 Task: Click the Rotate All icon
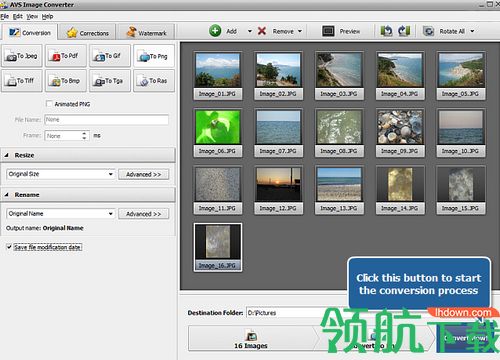tap(428, 31)
